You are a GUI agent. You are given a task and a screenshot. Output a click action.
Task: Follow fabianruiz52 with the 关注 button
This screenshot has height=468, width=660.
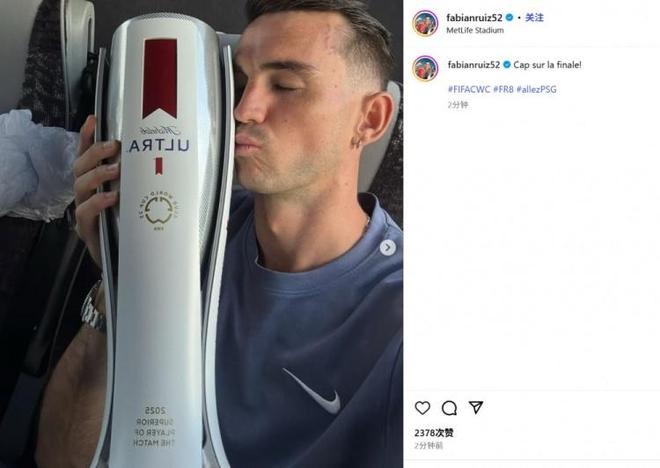[534, 18]
